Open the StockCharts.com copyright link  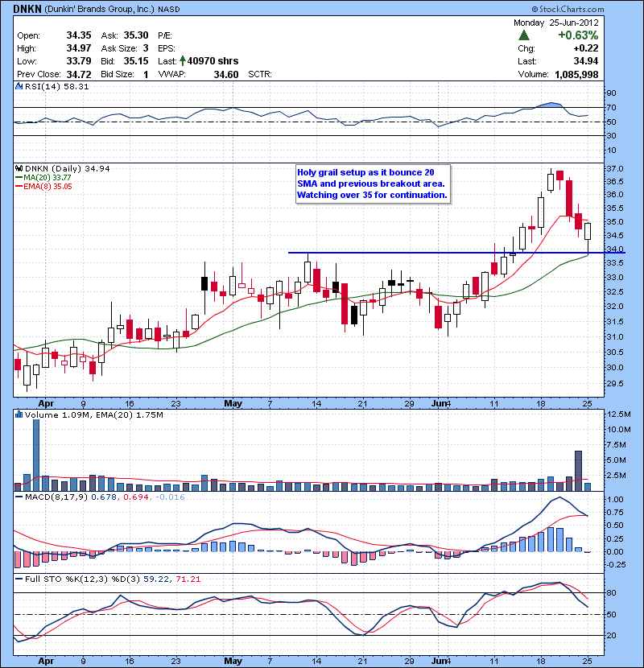[x=568, y=9]
